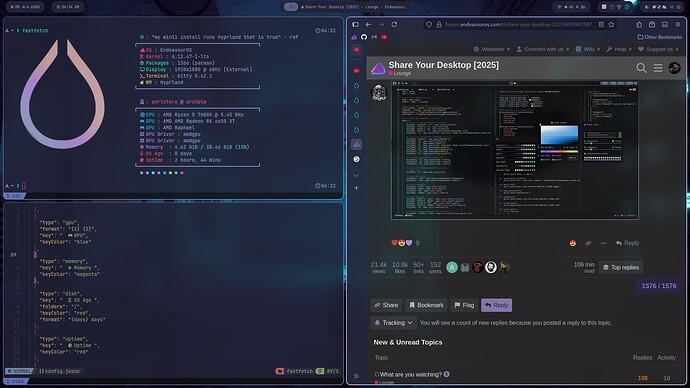Bookmark this page with the star icon
The image size is (690, 388).
(x=611, y=25)
